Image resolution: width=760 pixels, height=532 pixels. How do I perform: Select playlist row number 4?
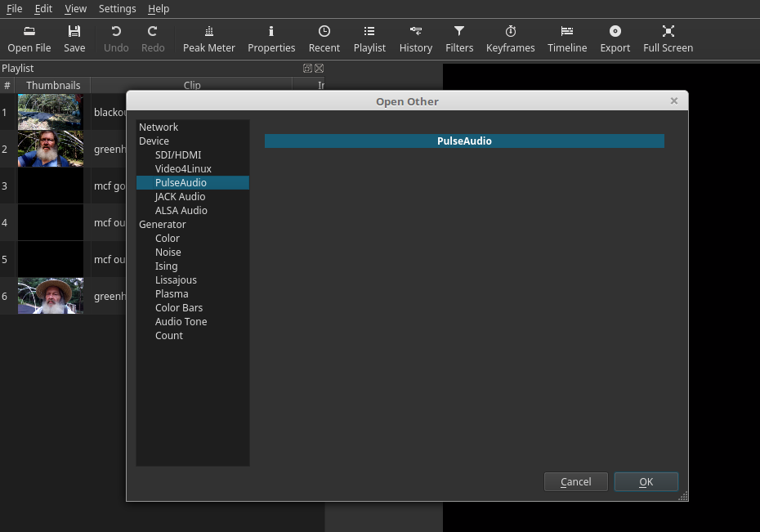point(4,222)
